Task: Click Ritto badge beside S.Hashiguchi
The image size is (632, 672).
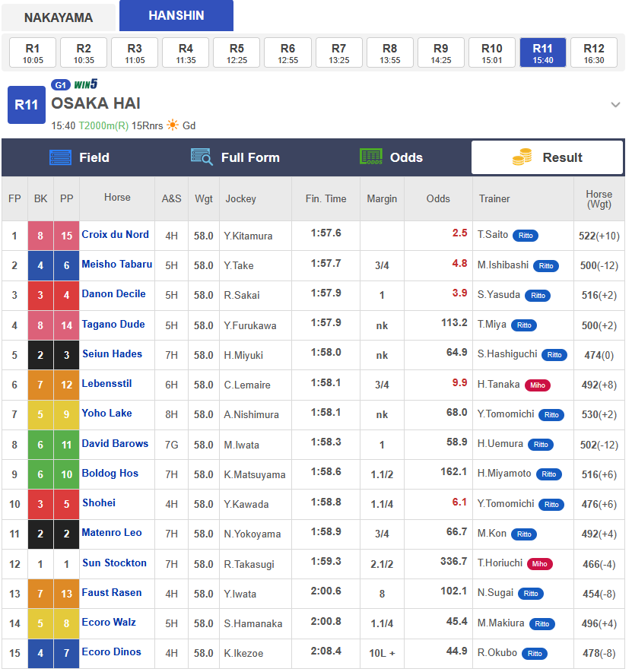Action: (x=554, y=355)
